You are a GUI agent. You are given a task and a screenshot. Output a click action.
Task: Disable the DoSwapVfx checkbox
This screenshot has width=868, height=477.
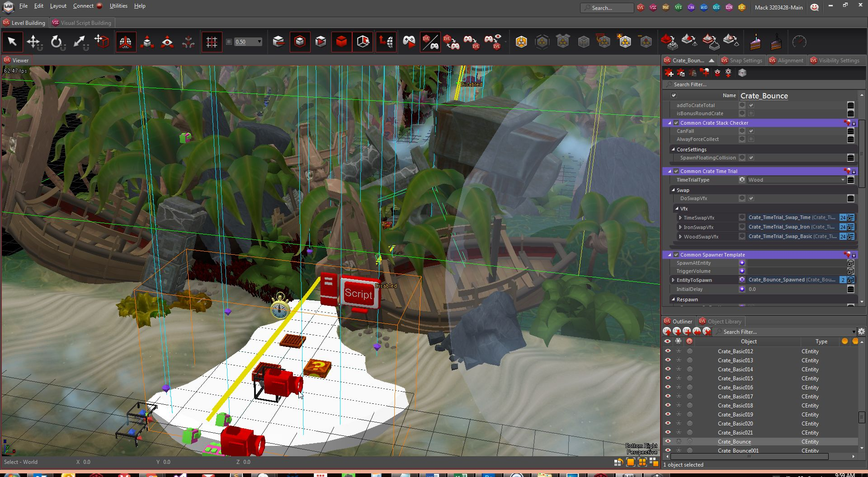[751, 198]
